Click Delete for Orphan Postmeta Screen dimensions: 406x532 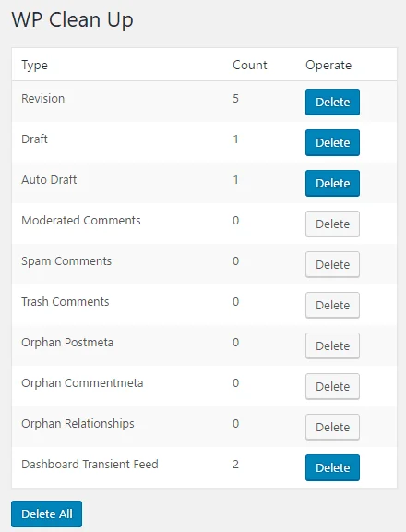point(332,345)
